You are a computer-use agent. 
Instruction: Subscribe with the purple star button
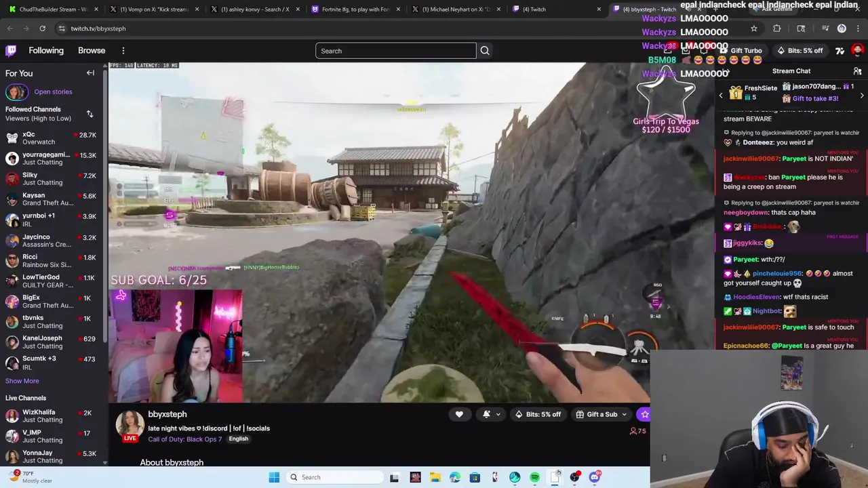(x=644, y=414)
